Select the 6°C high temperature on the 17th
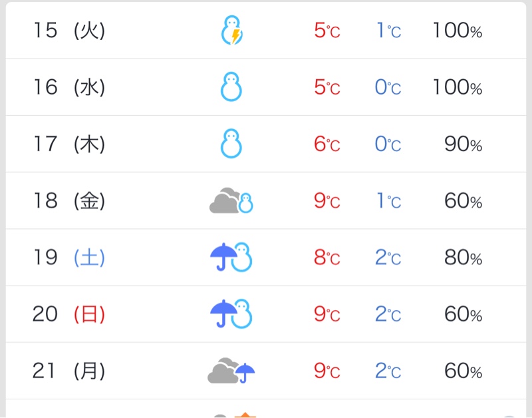532x418 pixels. [x=327, y=144]
